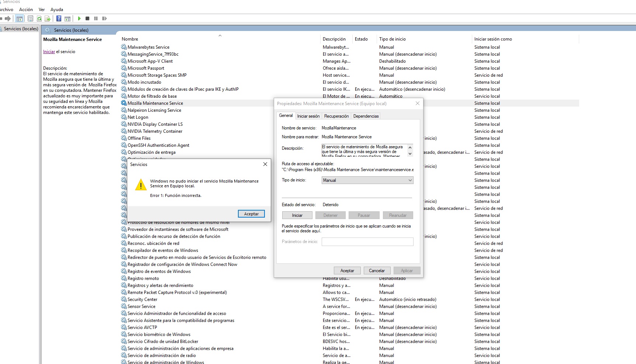Image resolution: width=636 pixels, height=364 pixels.
Task: Click the gear icon next to Registro remoto
Action: [x=124, y=278]
